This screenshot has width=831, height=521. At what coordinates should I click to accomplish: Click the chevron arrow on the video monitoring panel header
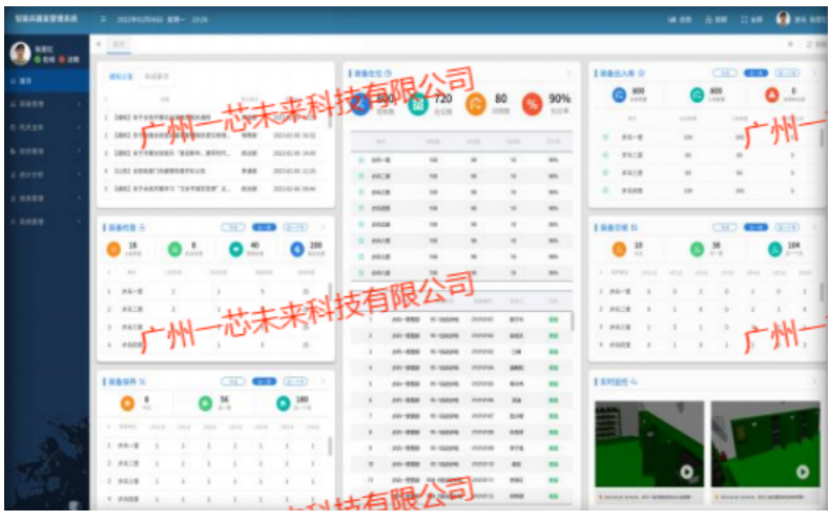815,382
